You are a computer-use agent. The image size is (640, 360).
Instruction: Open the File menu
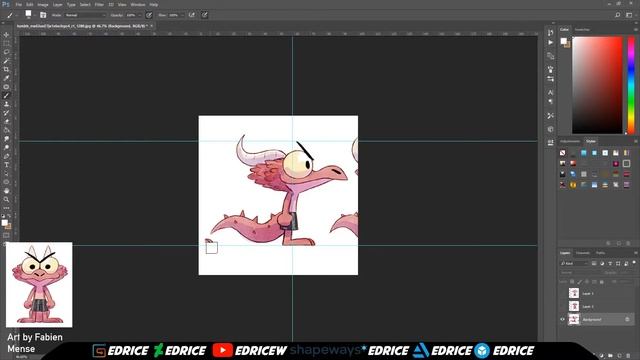click(x=19, y=4)
